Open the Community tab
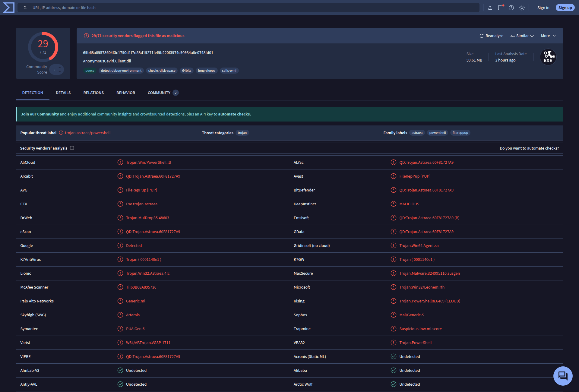Viewport: 579px width, 392px height. point(163,93)
